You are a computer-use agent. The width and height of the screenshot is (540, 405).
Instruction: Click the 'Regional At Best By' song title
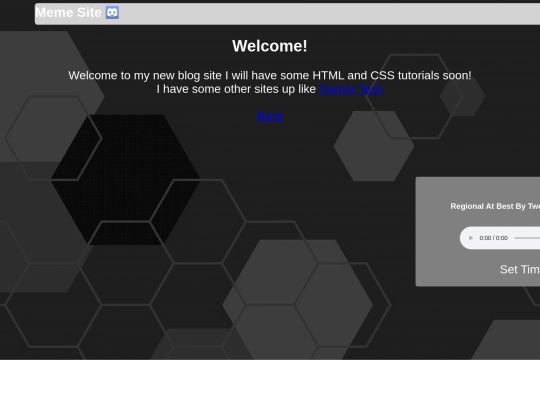[495, 206]
